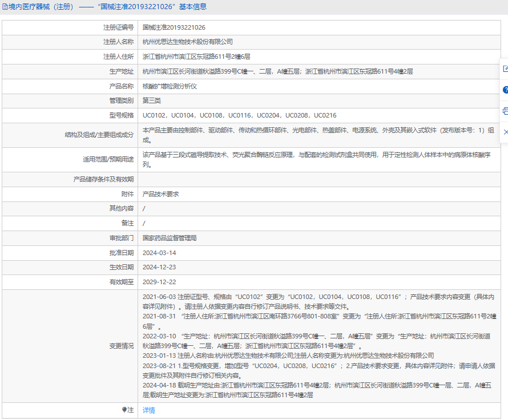This screenshot has width=508, height=420.
Task: Click the 结构及组成/主要组成成分 description text
Action: [x=318, y=135]
